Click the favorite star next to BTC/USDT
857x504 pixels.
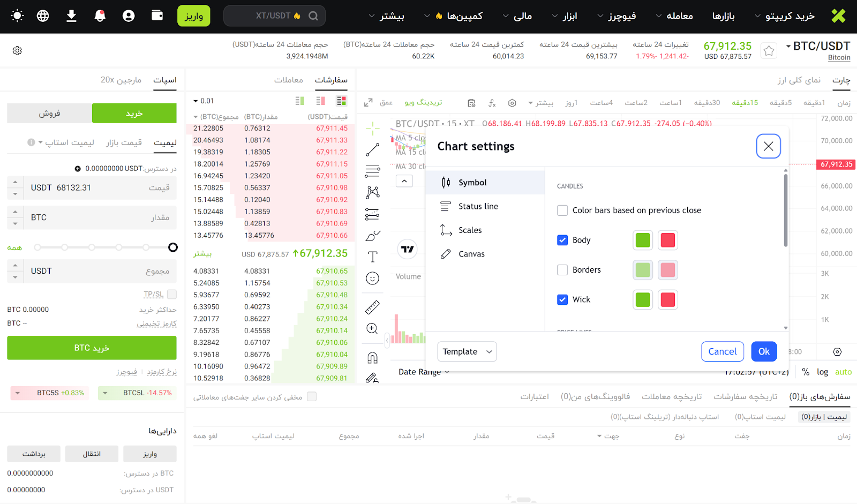pyautogui.click(x=769, y=51)
